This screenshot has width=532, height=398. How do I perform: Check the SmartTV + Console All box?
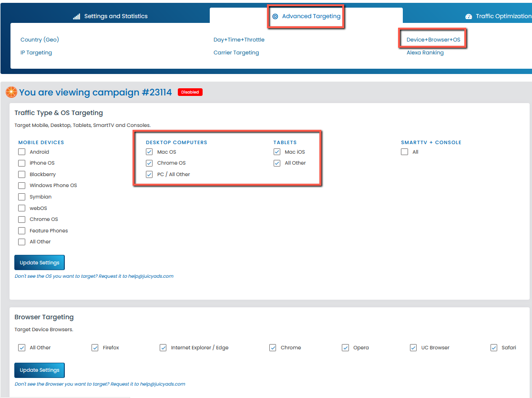point(404,152)
